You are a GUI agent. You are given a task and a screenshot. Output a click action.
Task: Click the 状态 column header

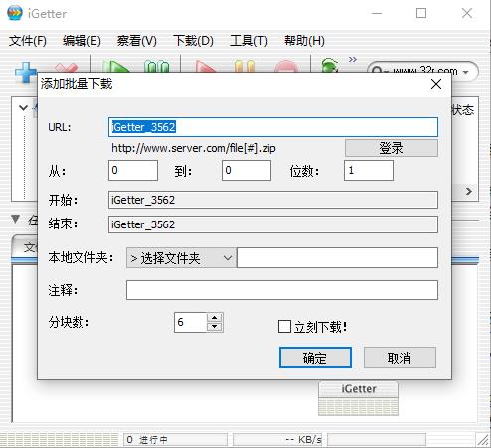pos(463,110)
